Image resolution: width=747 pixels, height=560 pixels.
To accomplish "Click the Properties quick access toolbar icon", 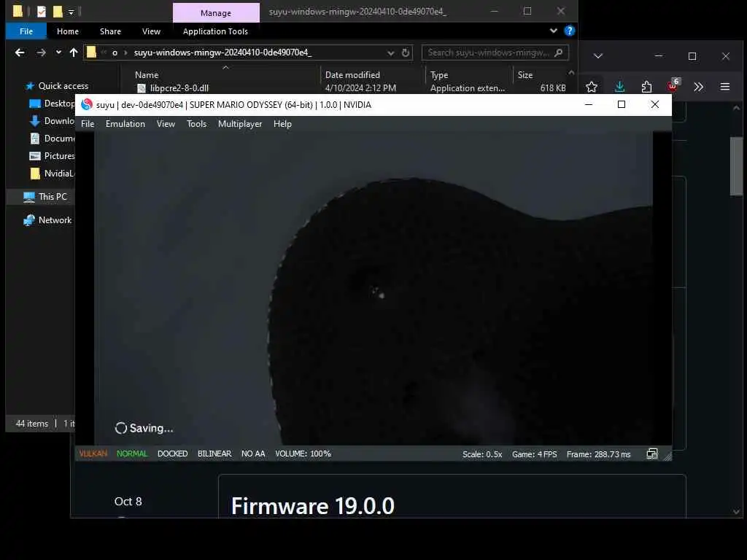I will tap(42, 12).
